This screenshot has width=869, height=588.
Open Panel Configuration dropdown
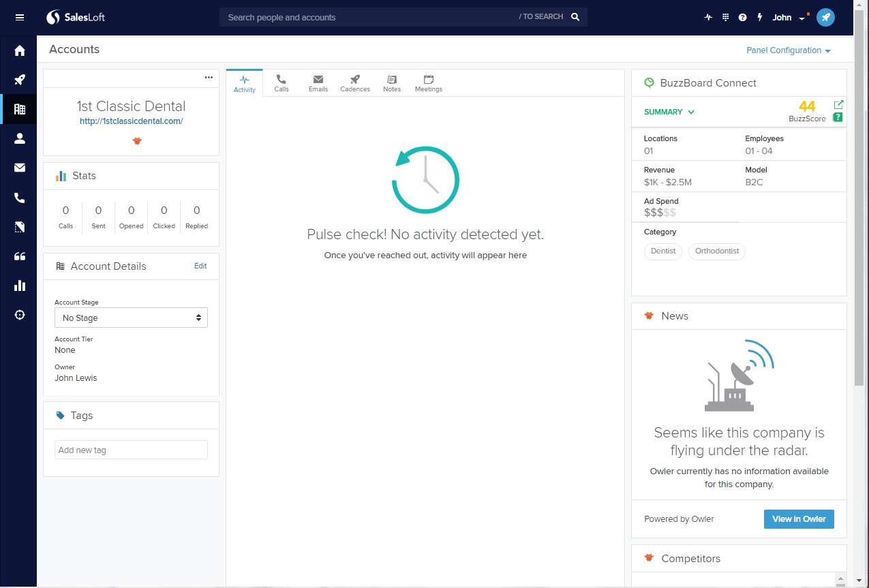pos(788,50)
